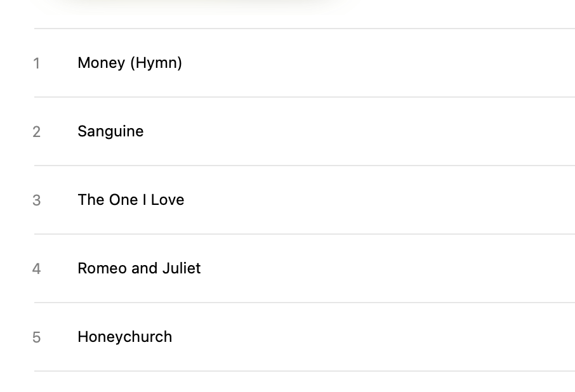The width and height of the screenshot is (575, 392).
Task: Pick the "Honeychurch" song title
Action: pyautogui.click(x=124, y=337)
